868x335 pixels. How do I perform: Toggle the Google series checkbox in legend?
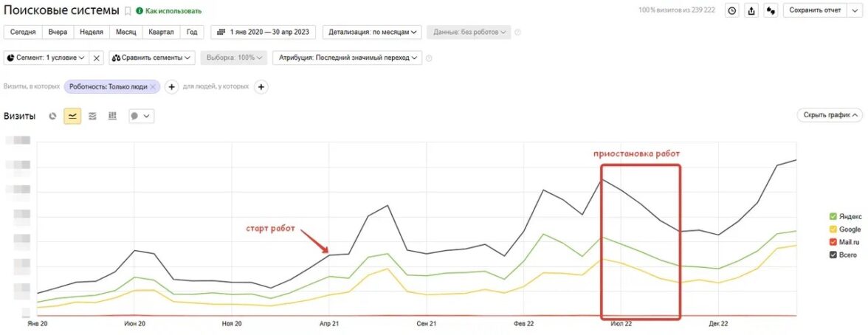pyautogui.click(x=833, y=229)
